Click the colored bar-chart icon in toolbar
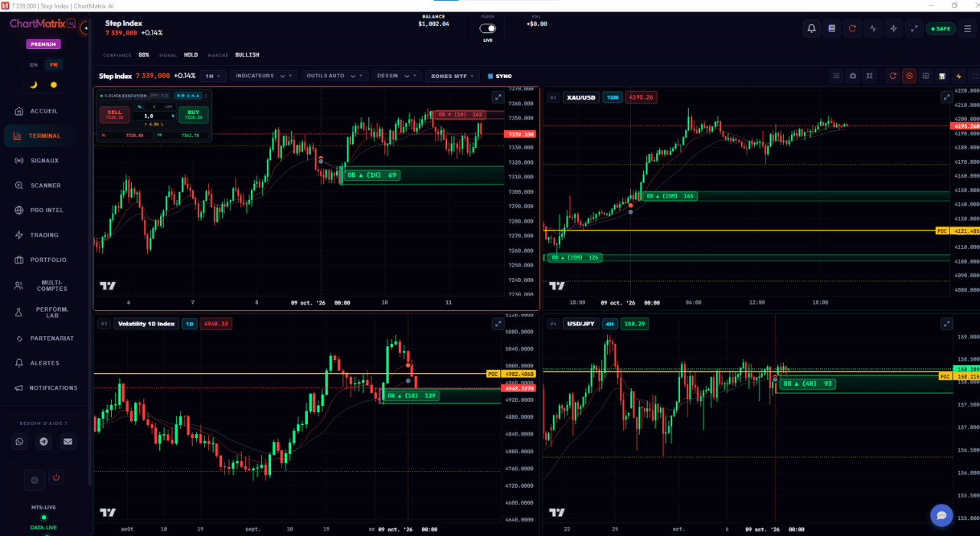This screenshot has width=980, height=536. (x=942, y=77)
